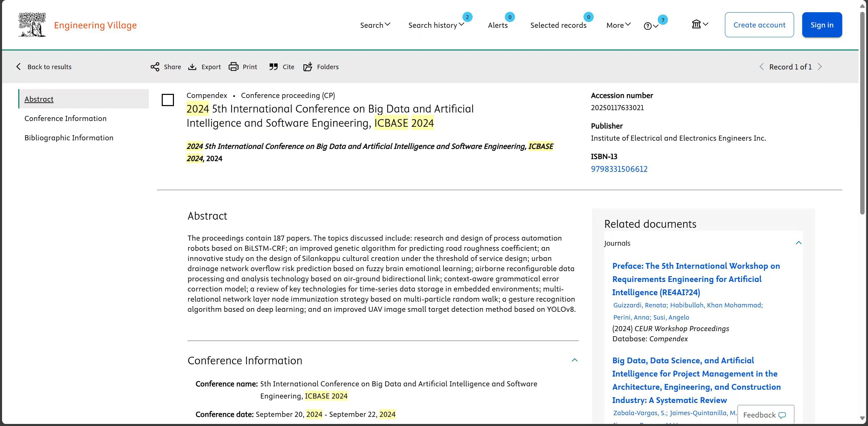Image resolution: width=868 pixels, height=426 pixels.
Task: Click author link Perini, Anna
Action: point(632,317)
